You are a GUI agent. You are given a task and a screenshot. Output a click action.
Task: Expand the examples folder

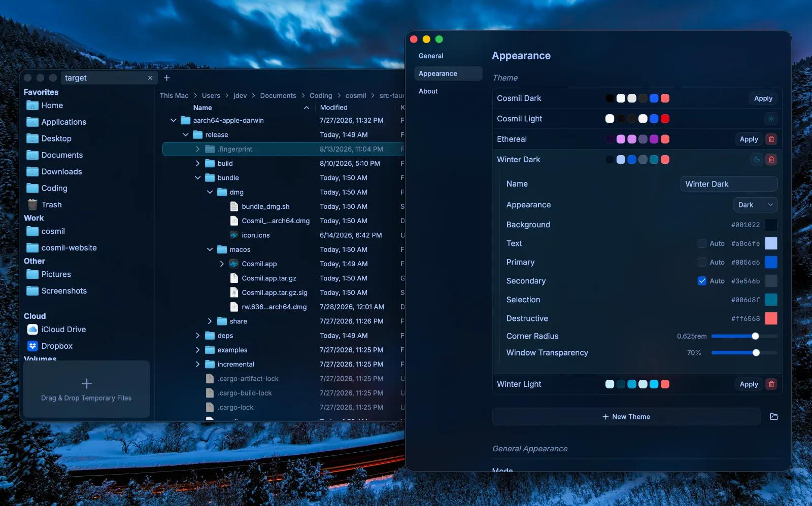click(197, 350)
